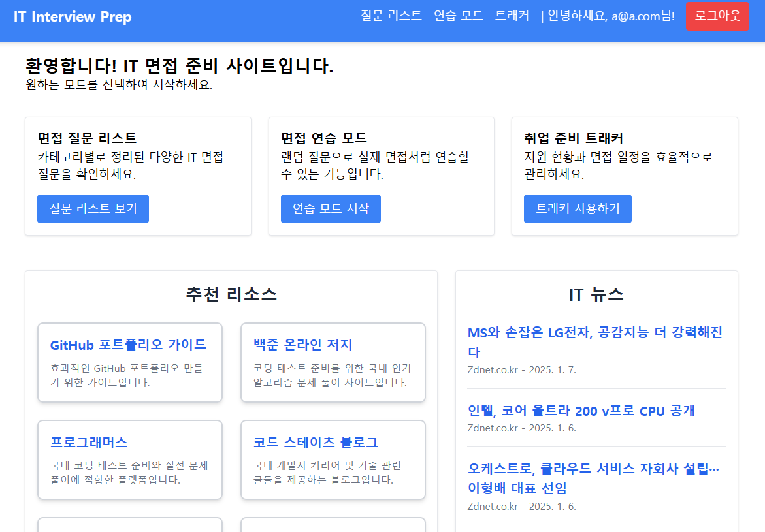The width and height of the screenshot is (765, 532).
Task: Click the IT Interview Prep site logo
Action: coord(73,17)
